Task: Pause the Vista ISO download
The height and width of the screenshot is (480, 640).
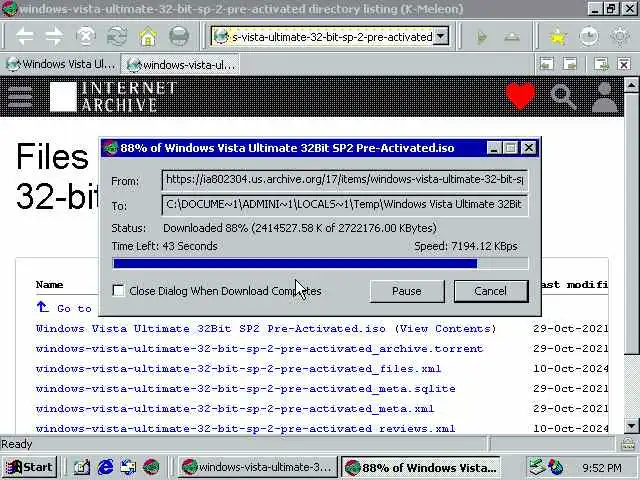Action: coord(407,291)
